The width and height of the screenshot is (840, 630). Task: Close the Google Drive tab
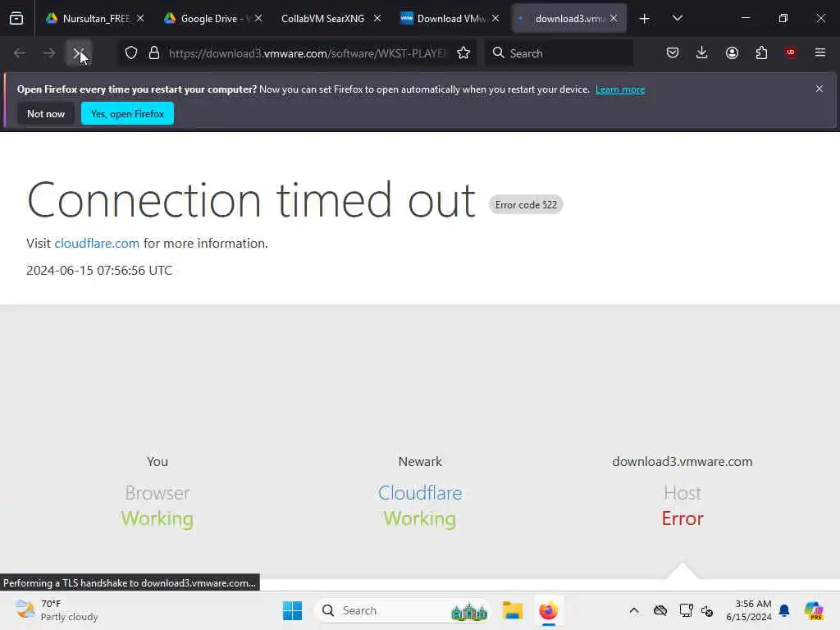258,18
